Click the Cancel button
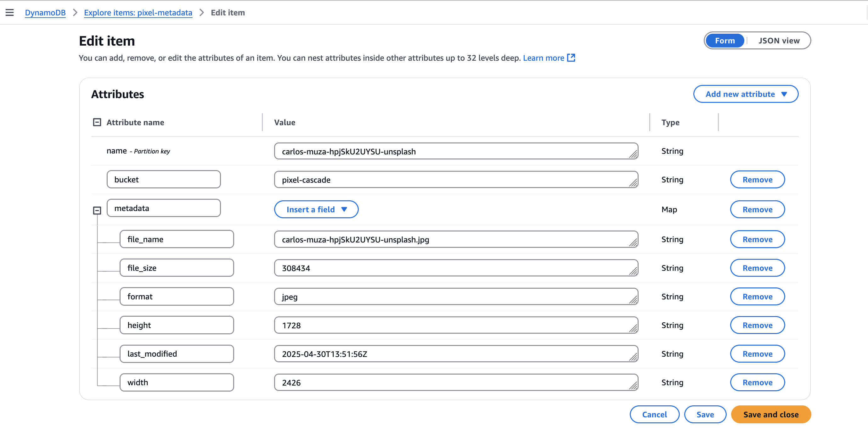 (654, 415)
